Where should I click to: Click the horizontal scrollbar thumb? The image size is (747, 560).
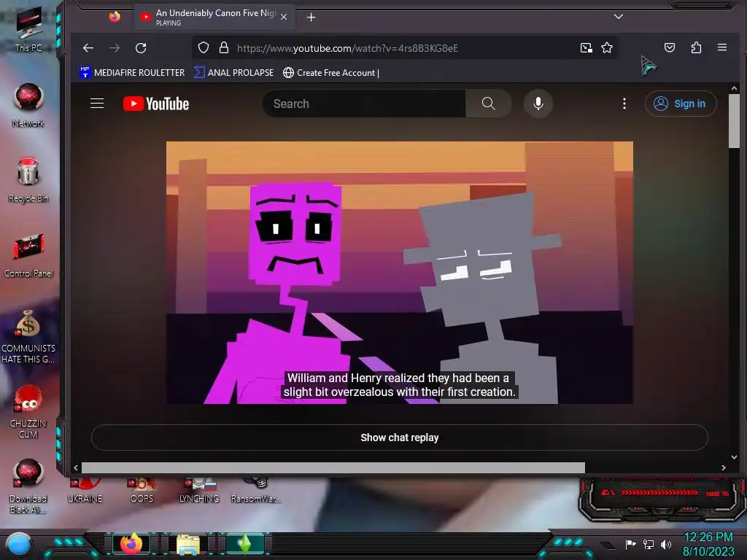(x=333, y=467)
